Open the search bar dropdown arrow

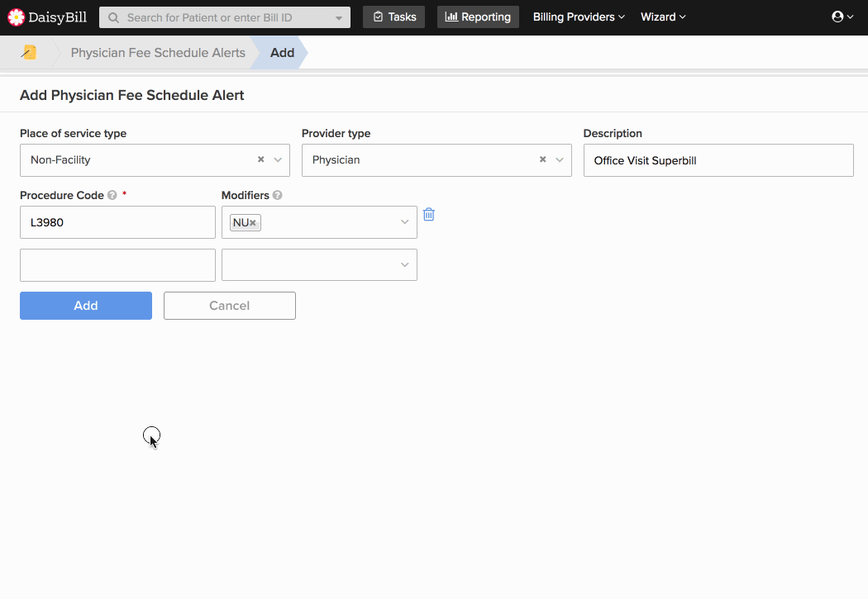[x=339, y=17]
